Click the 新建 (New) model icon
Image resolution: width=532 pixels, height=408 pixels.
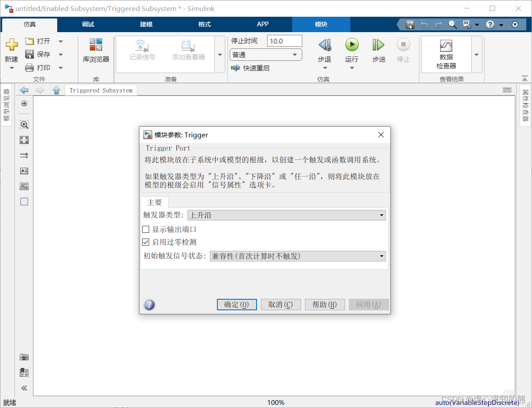(11, 45)
